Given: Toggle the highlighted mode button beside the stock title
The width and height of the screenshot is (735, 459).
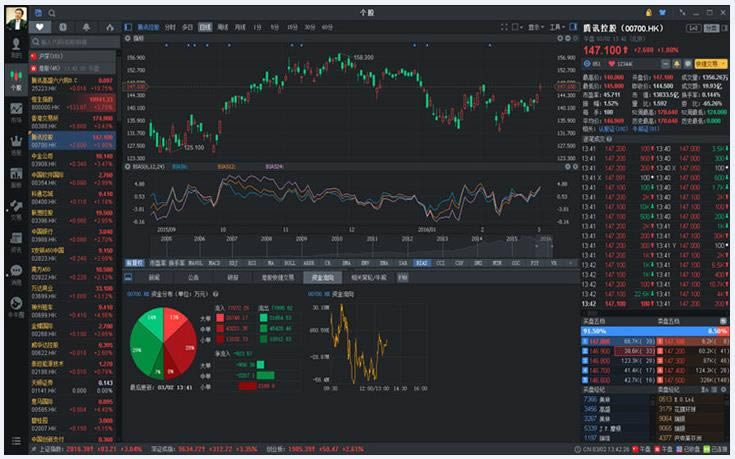Looking at the screenshot, I should point(712,28).
